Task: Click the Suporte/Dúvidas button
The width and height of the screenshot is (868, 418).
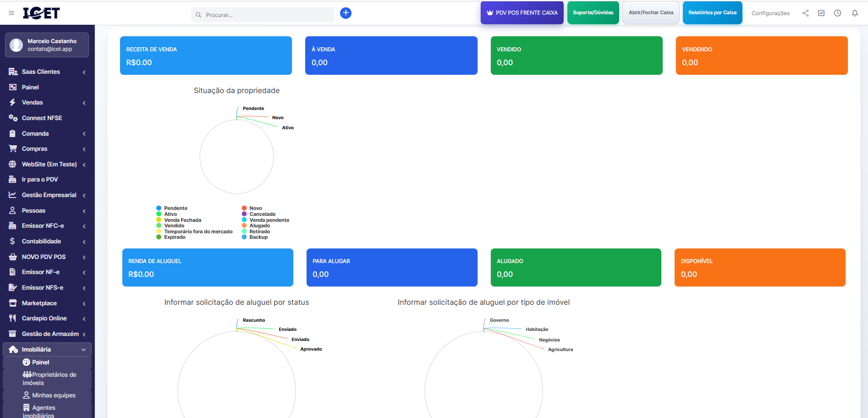Action: [x=593, y=13]
